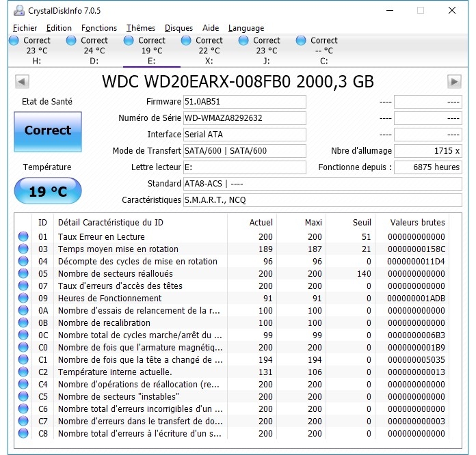This screenshot has width=476, height=455.
Task: Select raw value 000000005035
Action: (416, 360)
